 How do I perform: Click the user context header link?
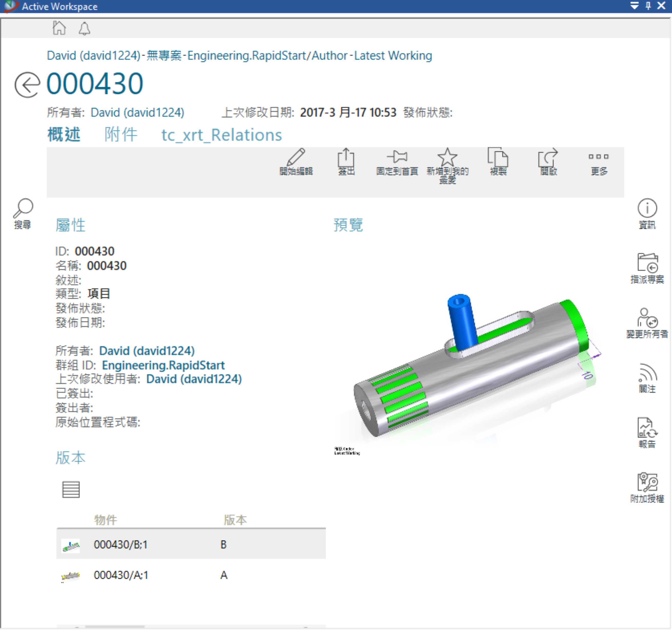point(239,55)
